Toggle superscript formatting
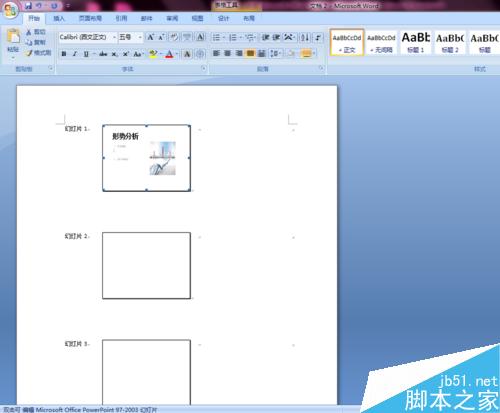The image size is (500, 413). pyautogui.click(x=126, y=54)
